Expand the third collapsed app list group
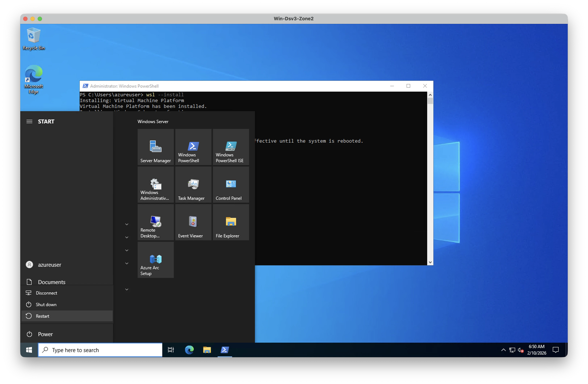This screenshot has height=384, width=588. click(x=127, y=250)
